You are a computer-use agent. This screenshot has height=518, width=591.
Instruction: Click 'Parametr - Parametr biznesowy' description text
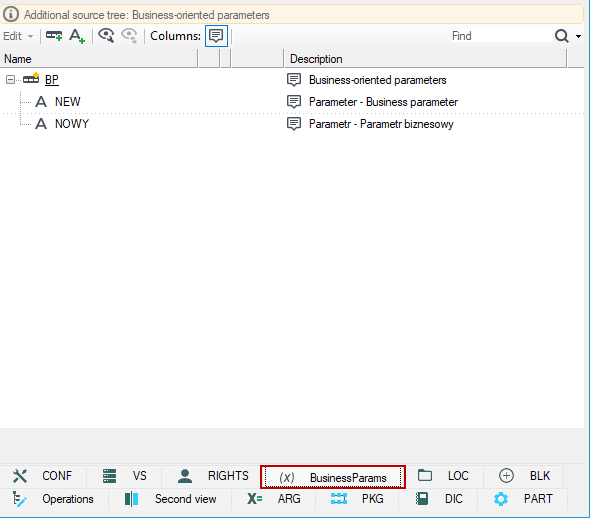click(x=381, y=124)
